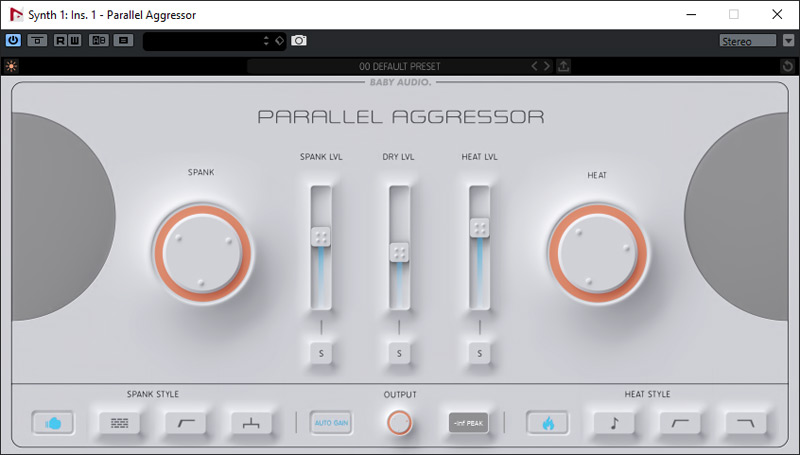Click the 00 DEFAULT PRESET name
800x455 pixels.
pyautogui.click(x=399, y=66)
